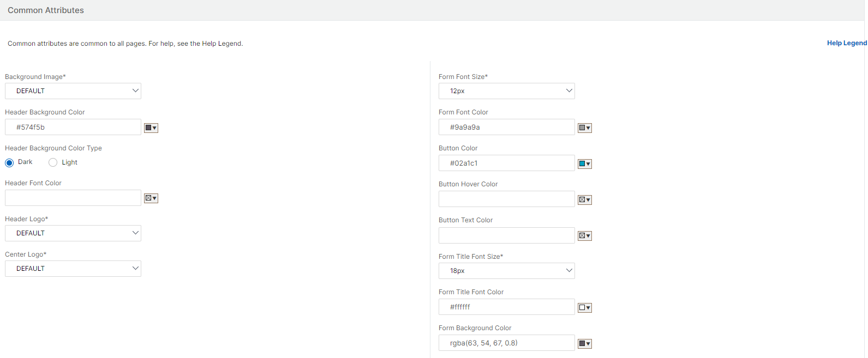Click the 'Header Background Color Type' label
Image resolution: width=868 pixels, height=358 pixels.
click(x=53, y=148)
